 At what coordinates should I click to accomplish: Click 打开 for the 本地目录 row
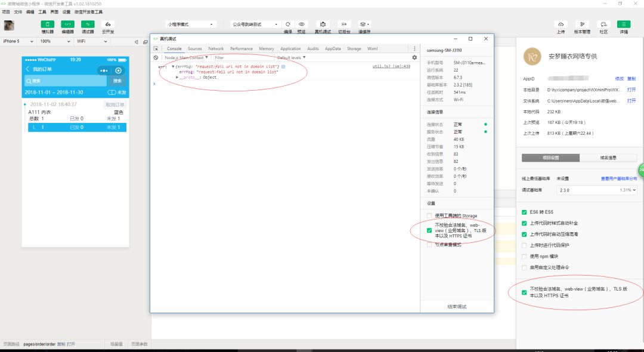[631, 89]
